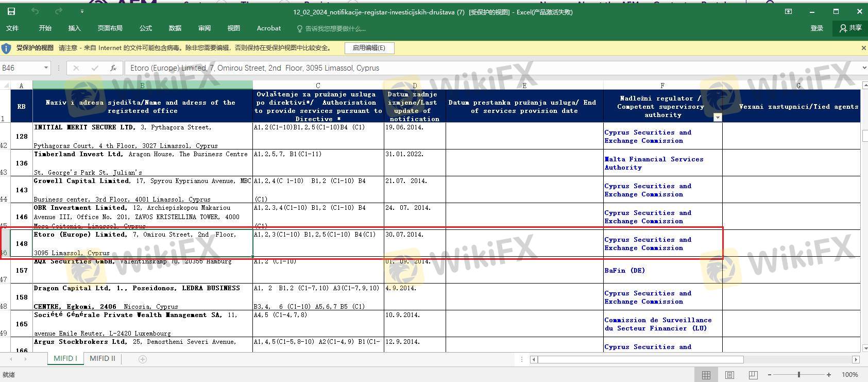Click the Cancel (X) icon in formula bar
Screen dimensions: 868x382
(x=76, y=68)
